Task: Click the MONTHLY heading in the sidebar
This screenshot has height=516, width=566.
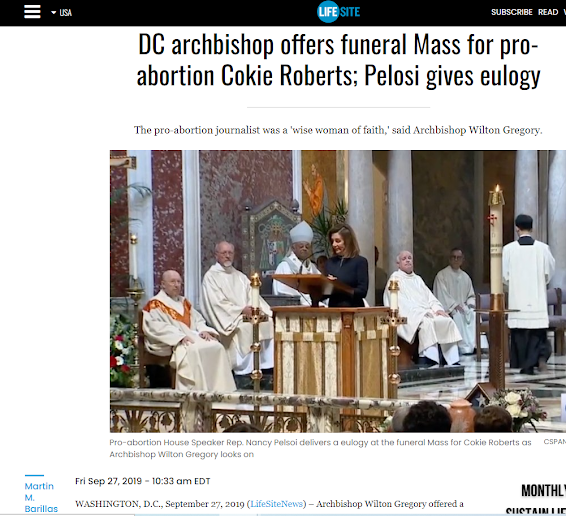Action: [543, 491]
